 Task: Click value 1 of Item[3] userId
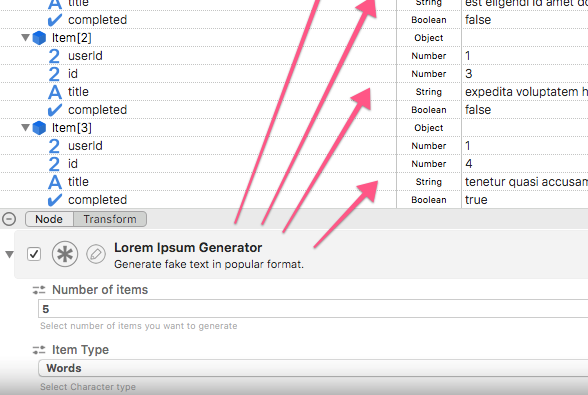pos(468,146)
